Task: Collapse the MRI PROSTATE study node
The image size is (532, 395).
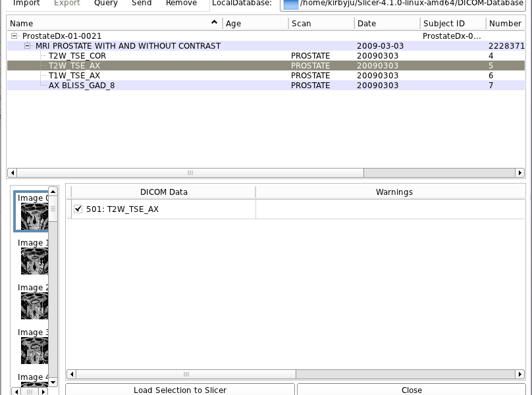Action: pyautogui.click(x=27, y=45)
